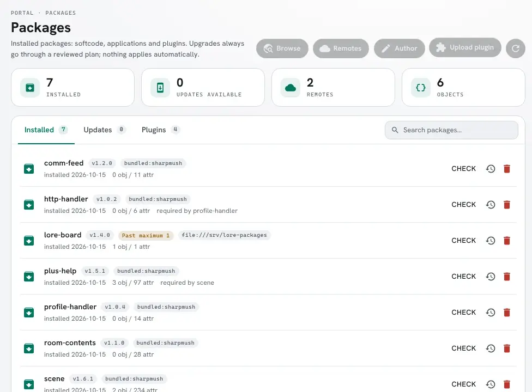Delete the profile-handler package
This screenshot has width=532, height=392.
507,313
